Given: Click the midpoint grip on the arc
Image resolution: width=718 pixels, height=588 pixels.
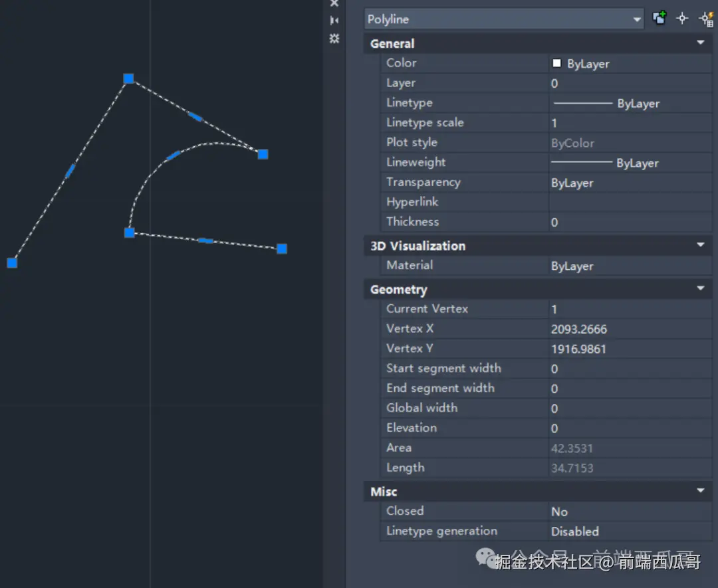Looking at the screenshot, I should pos(173,156).
